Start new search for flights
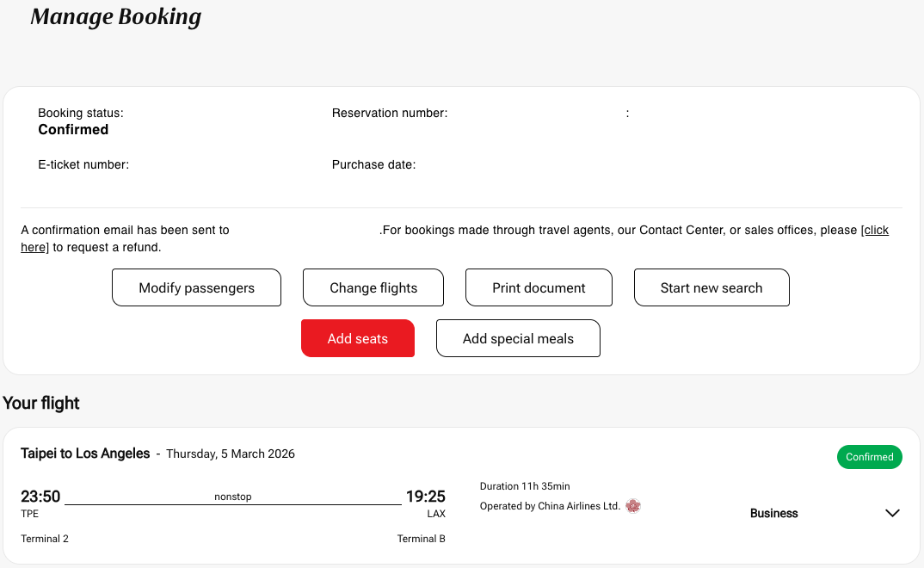This screenshot has width=924, height=568. 711,287
